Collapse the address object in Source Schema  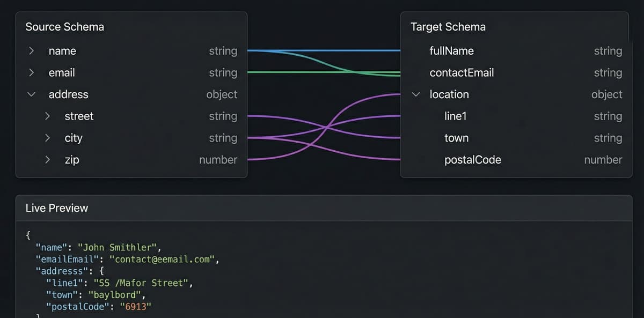[31, 94]
